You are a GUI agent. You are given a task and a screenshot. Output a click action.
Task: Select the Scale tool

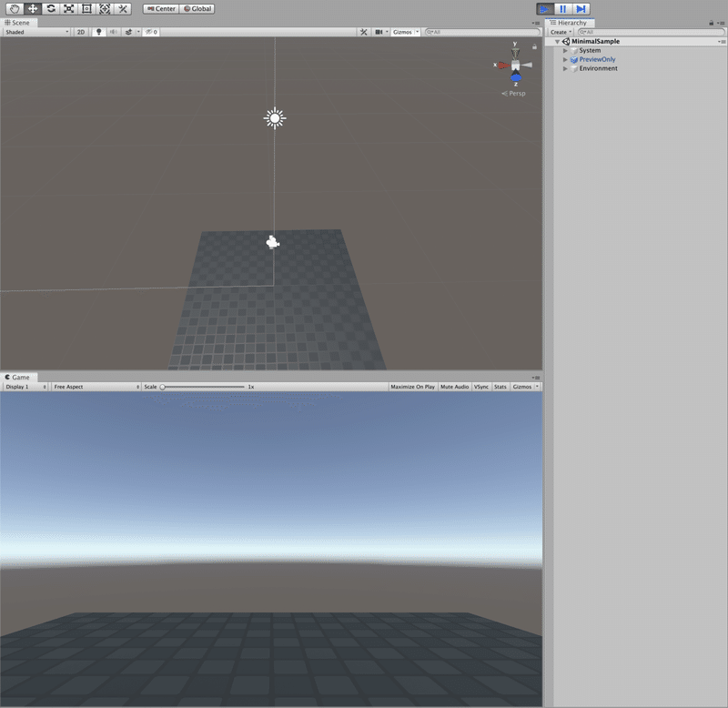(69, 9)
